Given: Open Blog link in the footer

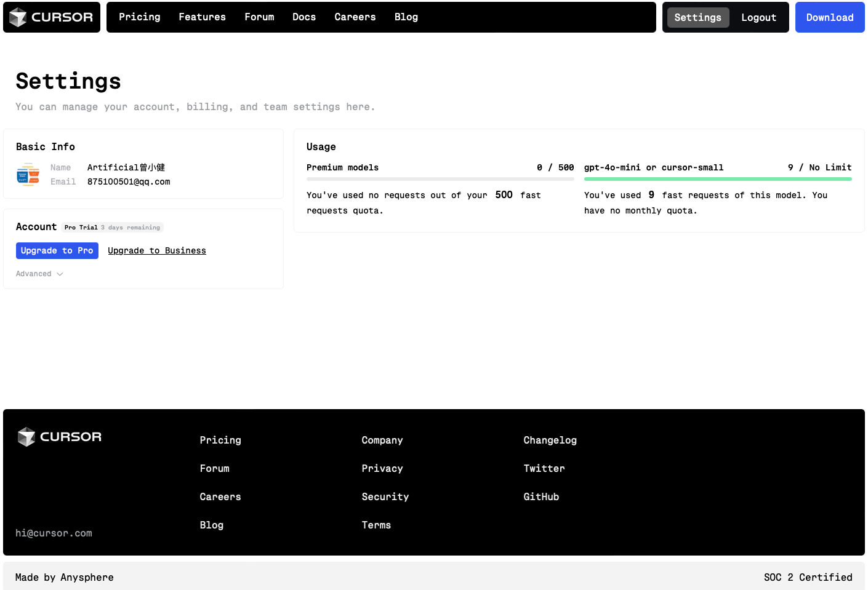Looking at the screenshot, I should (212, 525).
